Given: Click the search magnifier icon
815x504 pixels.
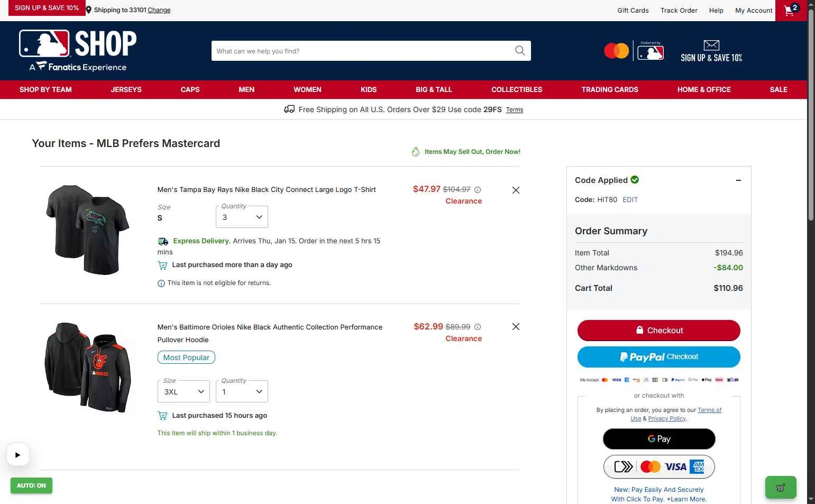Looking at the screenshot, I should (520, 51).
